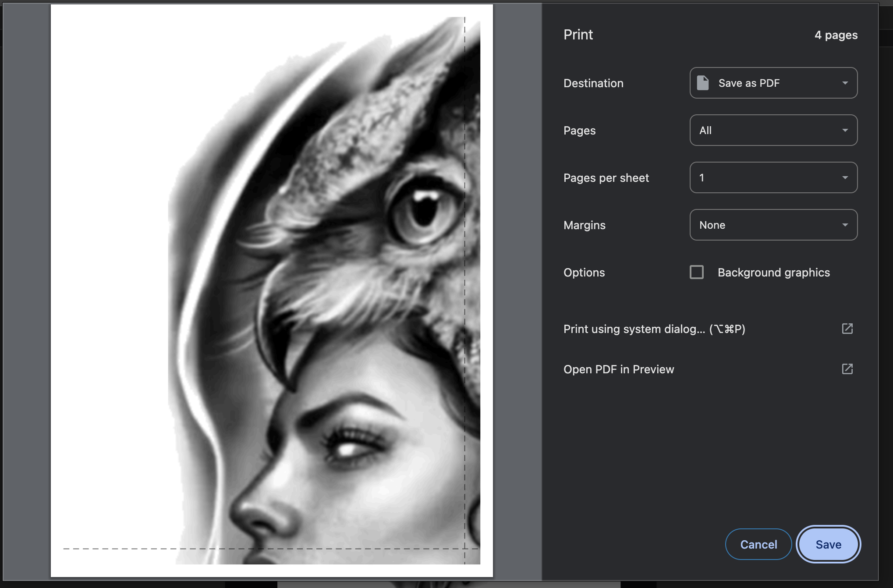This screenshot has width=893, height=588.
Task: Expand the Pages dropdown showing All
Action: click(773, 130)
